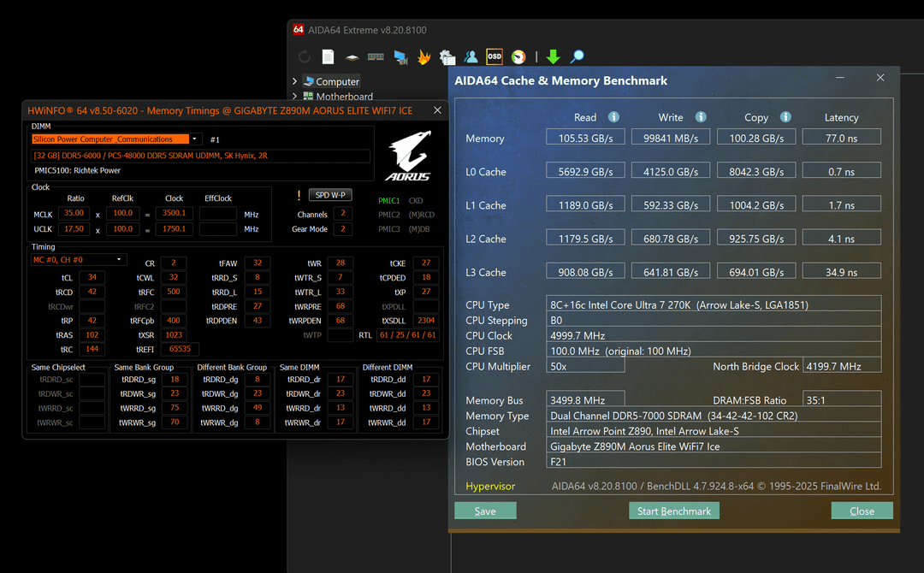Image resolution: width=924 pixels, height=573 pixels.
Task: Click the tCL timing value 34
Action: [x=92, y=277]
